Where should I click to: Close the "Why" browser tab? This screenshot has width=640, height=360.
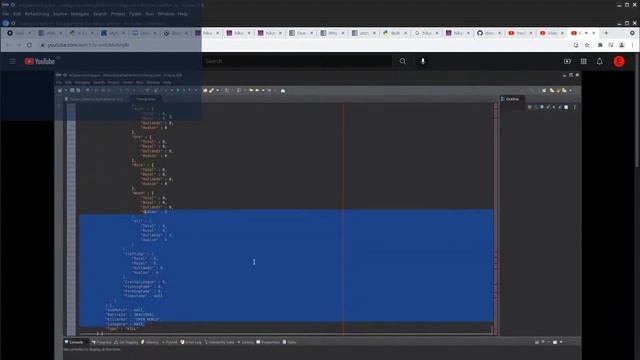[343, 33]
